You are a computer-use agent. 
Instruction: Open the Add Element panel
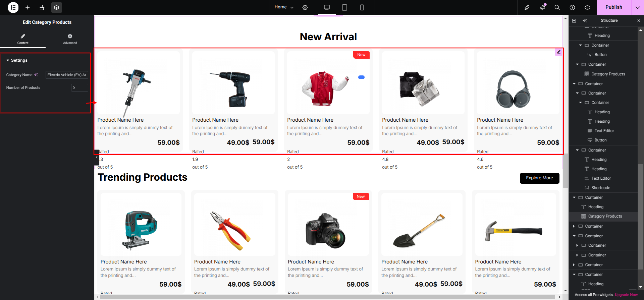pos(28,7)
